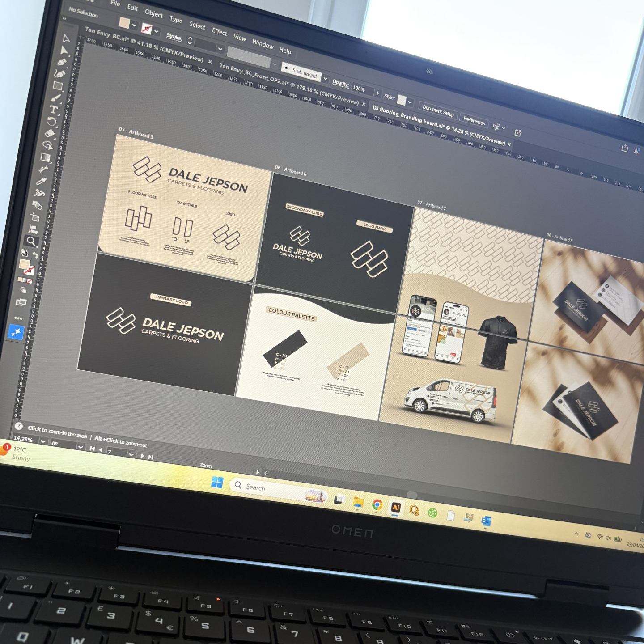Open the Effect menu

tap(219, 31)
